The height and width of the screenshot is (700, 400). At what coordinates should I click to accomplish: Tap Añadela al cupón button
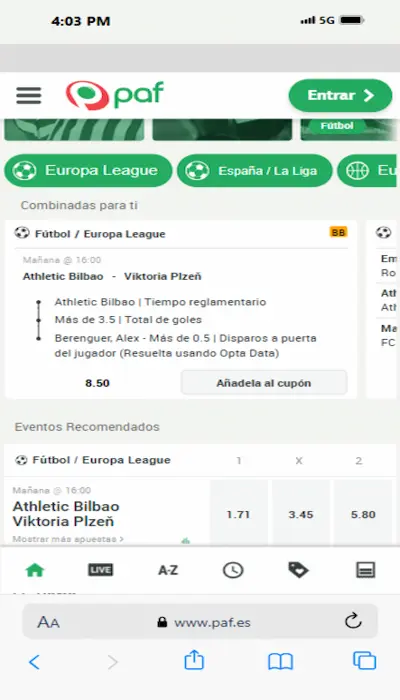coord(264,383)
